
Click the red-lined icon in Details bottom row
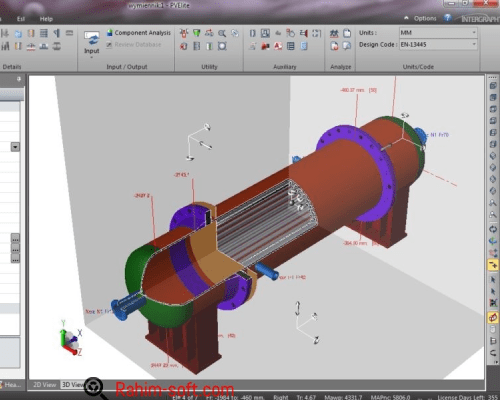31,47
